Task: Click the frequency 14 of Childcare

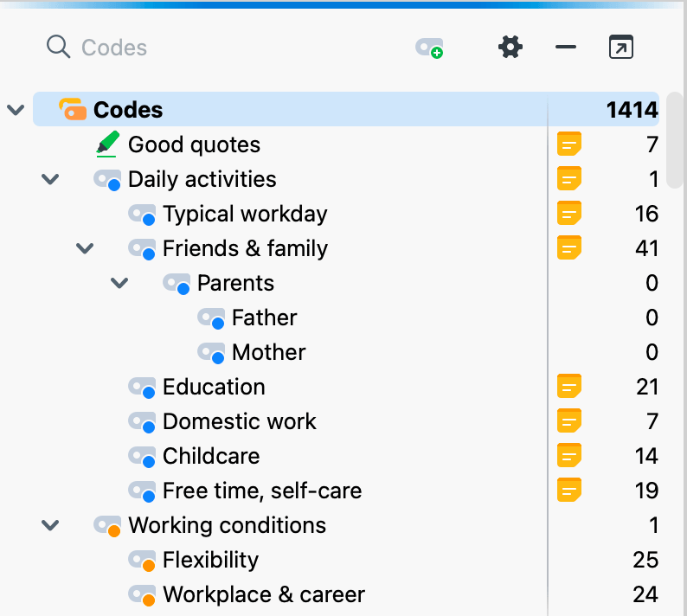Action: (x=646, y=456)
